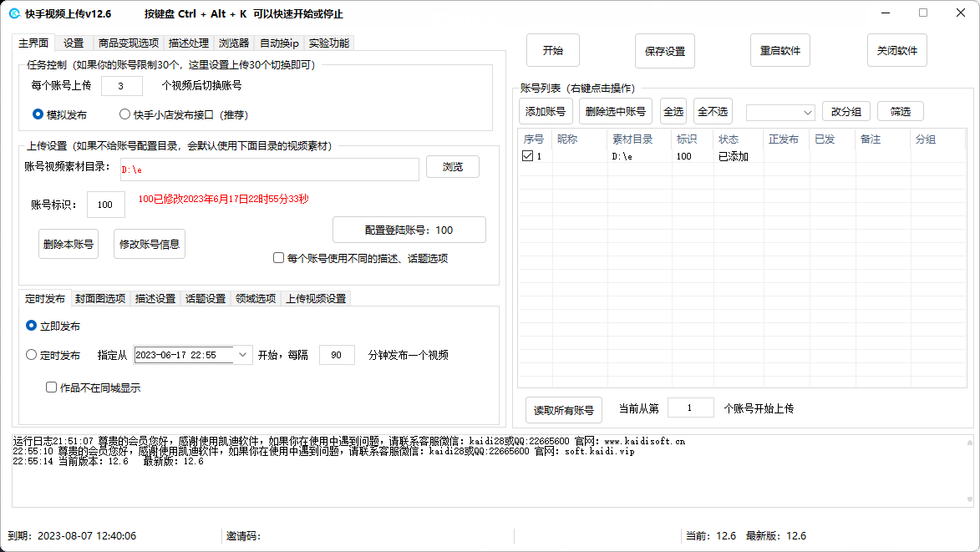Go to the 商品变现选项 tab
The width and height of the screenshot is (980, 552).
tap(128, 43)
